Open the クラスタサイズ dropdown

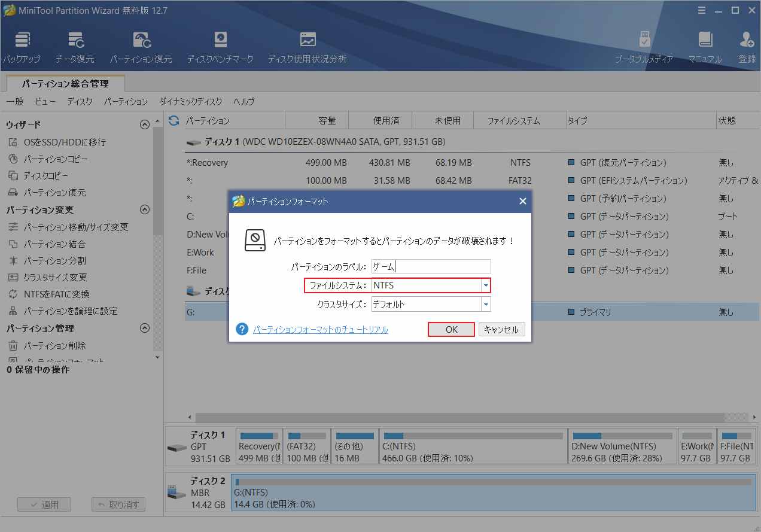coord(485,304)
